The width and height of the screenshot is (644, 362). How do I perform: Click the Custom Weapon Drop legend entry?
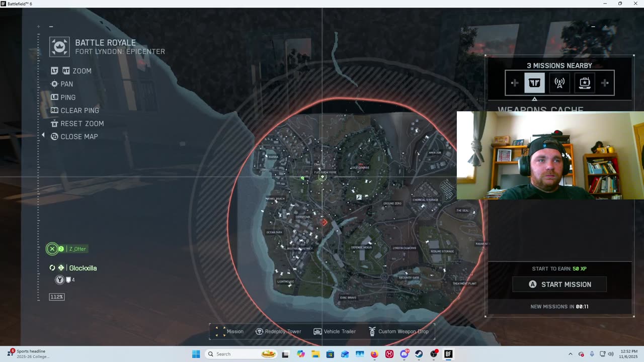point(398,331)
